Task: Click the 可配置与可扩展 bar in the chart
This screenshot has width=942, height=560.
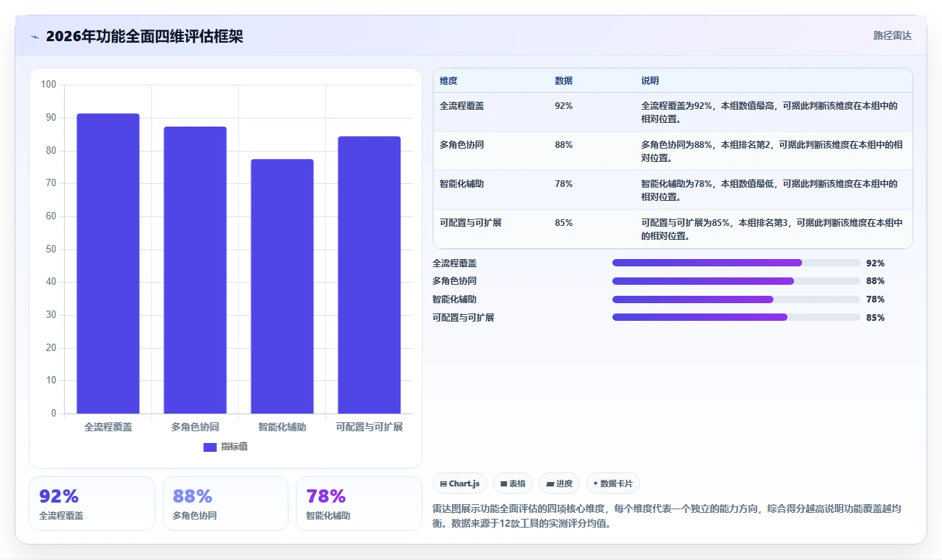Action: [x=369, y=275]
